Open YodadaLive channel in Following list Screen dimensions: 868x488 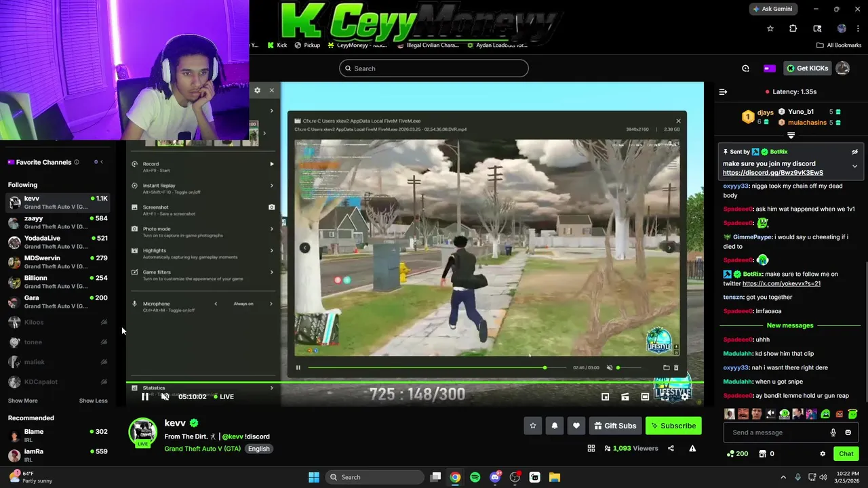[57, 242]
